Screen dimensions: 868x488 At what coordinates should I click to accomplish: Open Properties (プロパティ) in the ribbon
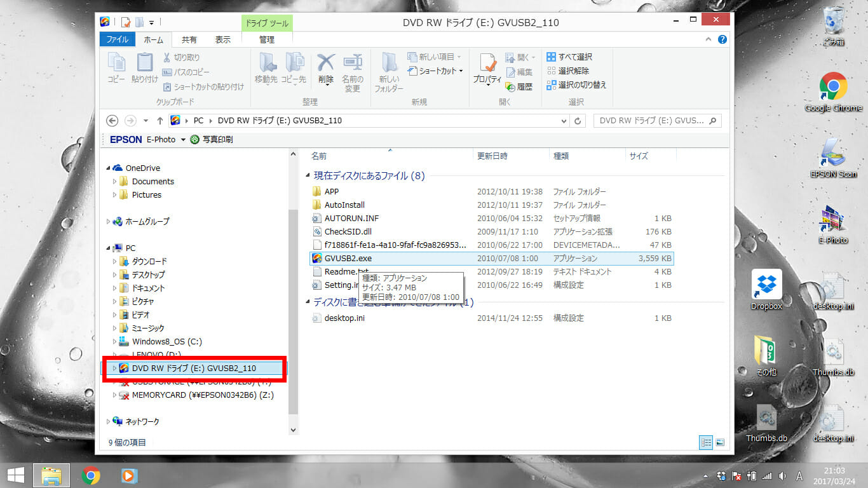tap(488, 69)
